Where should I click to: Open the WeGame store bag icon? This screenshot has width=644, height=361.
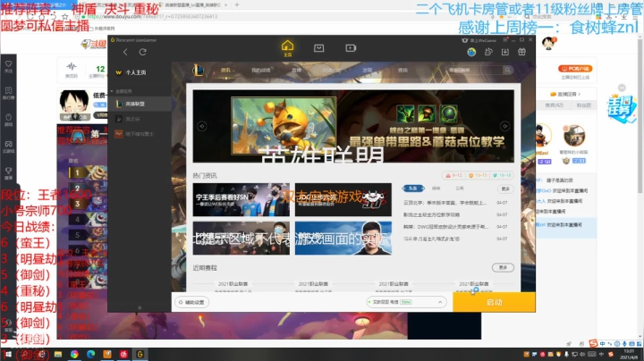coord(318,48)
